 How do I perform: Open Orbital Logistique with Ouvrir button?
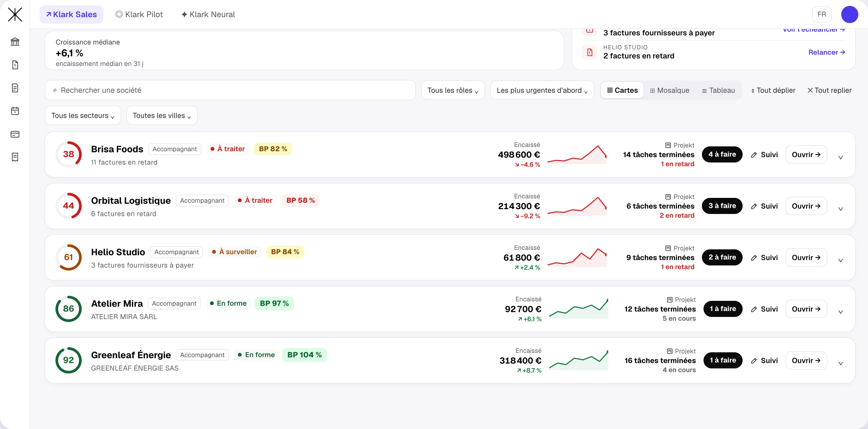pos(806,206)
